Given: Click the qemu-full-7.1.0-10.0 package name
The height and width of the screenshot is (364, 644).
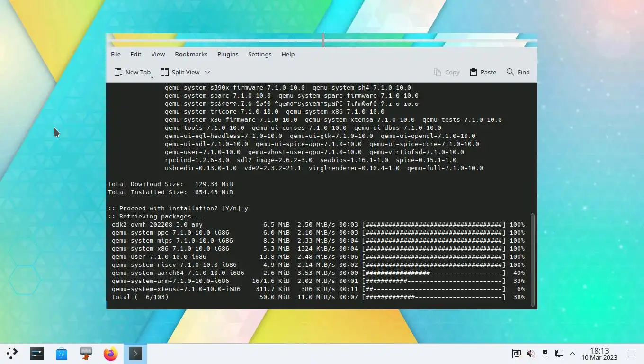Looking at the screenshot, I should point(445,168).
